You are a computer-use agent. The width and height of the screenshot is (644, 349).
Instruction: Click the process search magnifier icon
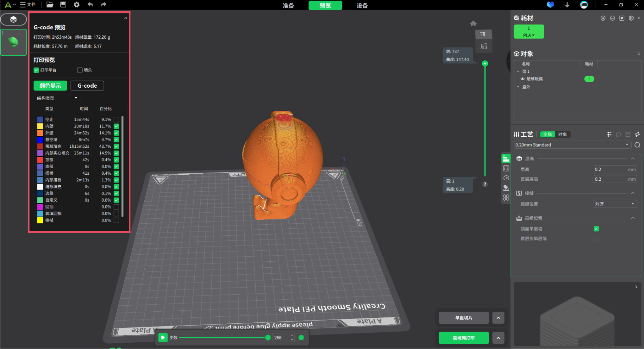[637, 145]
